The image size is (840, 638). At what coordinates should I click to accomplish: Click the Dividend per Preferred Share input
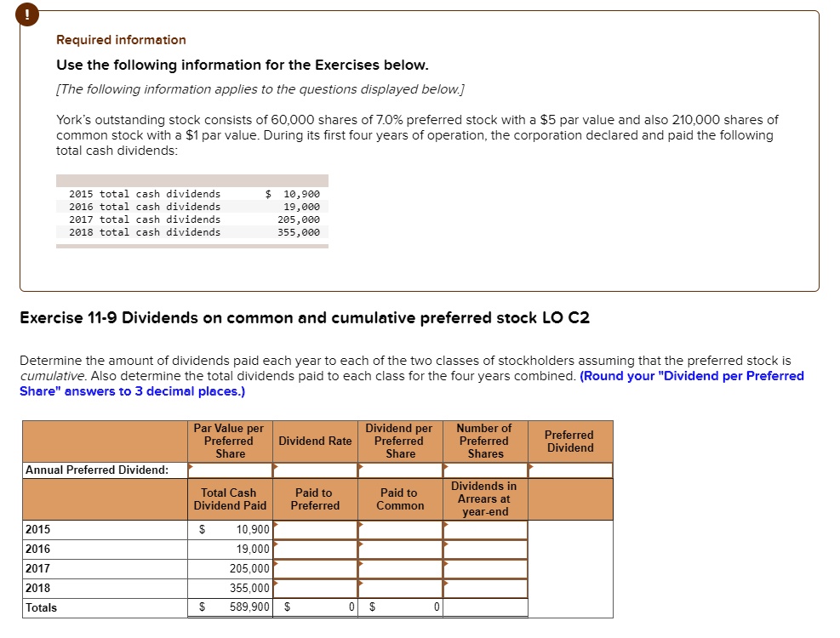point(400,470)
